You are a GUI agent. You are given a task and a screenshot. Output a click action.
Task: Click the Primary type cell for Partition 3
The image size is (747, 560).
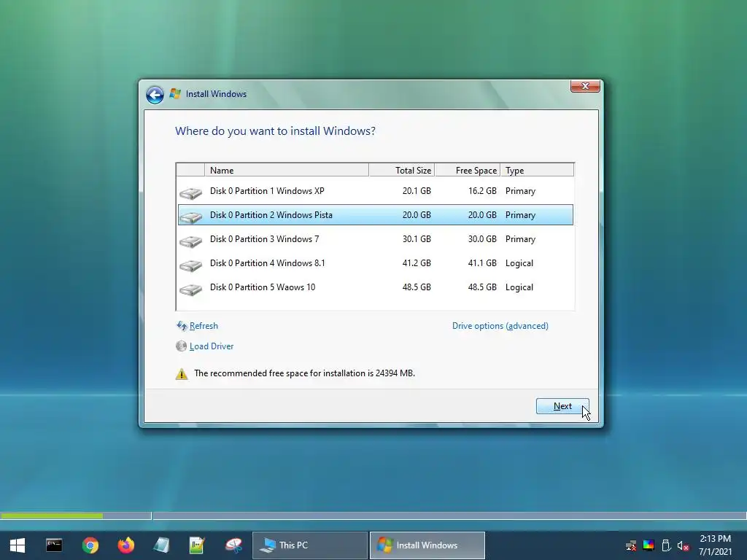[520, 239]
